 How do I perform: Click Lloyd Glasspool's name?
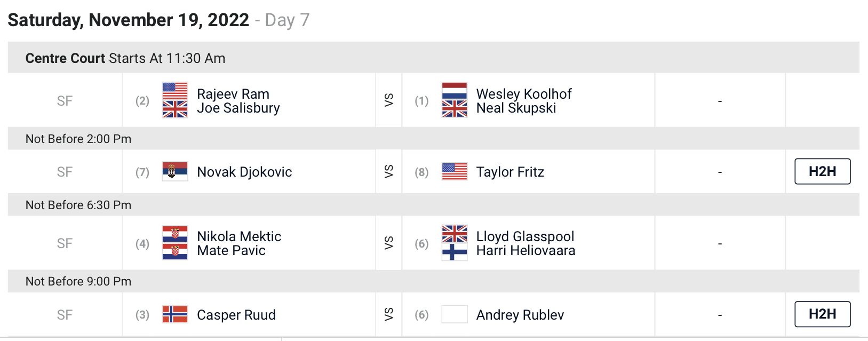pyautogui.click(x=525, y=236)
